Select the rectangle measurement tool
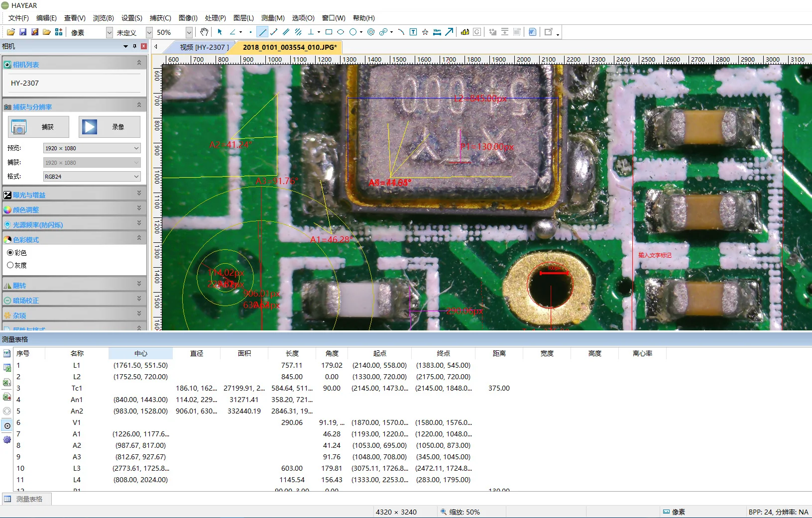812x518 pixels. pyautogui.click(x=329, y=32)
